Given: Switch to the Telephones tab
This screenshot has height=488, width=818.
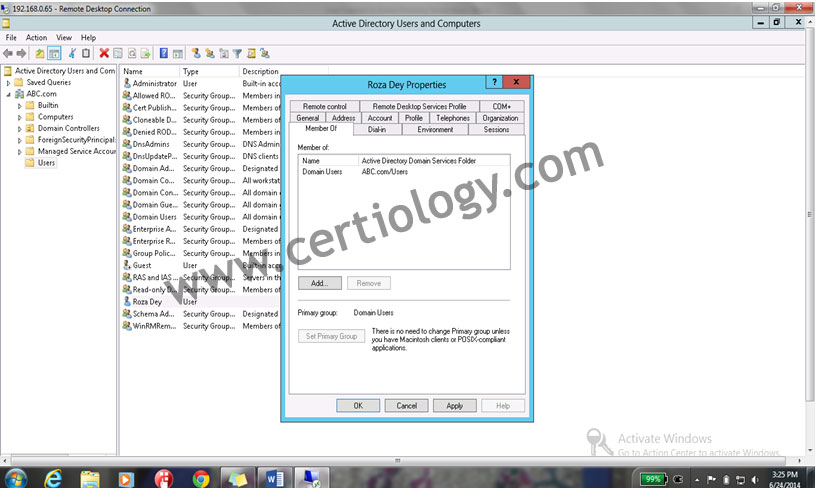Looking at the screenshot, I should tap(453, 118).
